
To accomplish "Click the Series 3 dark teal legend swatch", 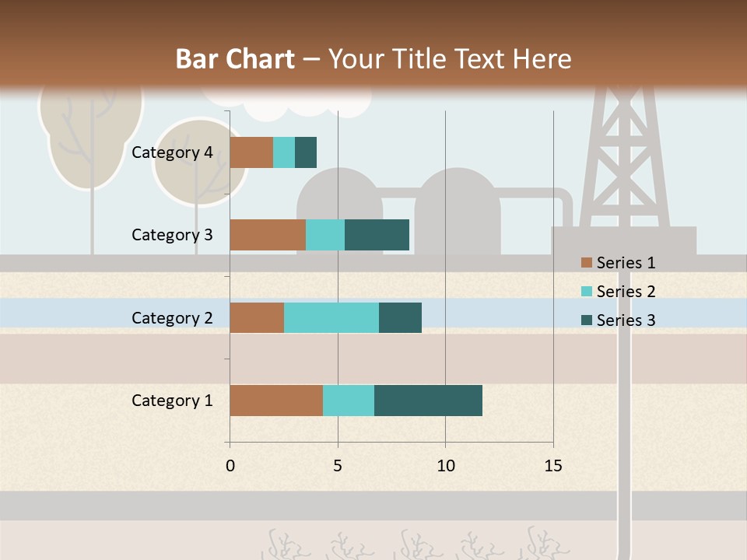I will [x=586, y=320].
